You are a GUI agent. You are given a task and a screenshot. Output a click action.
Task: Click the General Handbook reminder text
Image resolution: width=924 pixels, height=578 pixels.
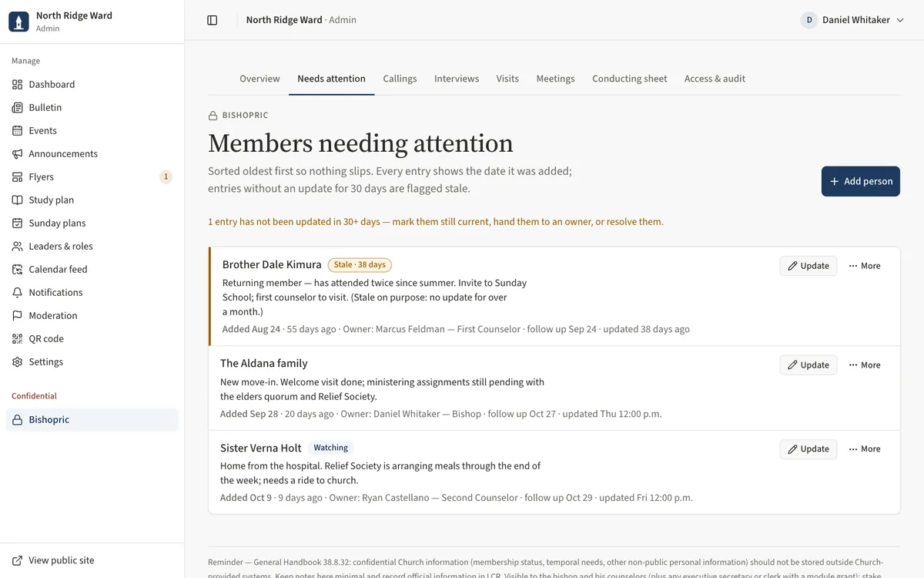[x=547, y=568]
